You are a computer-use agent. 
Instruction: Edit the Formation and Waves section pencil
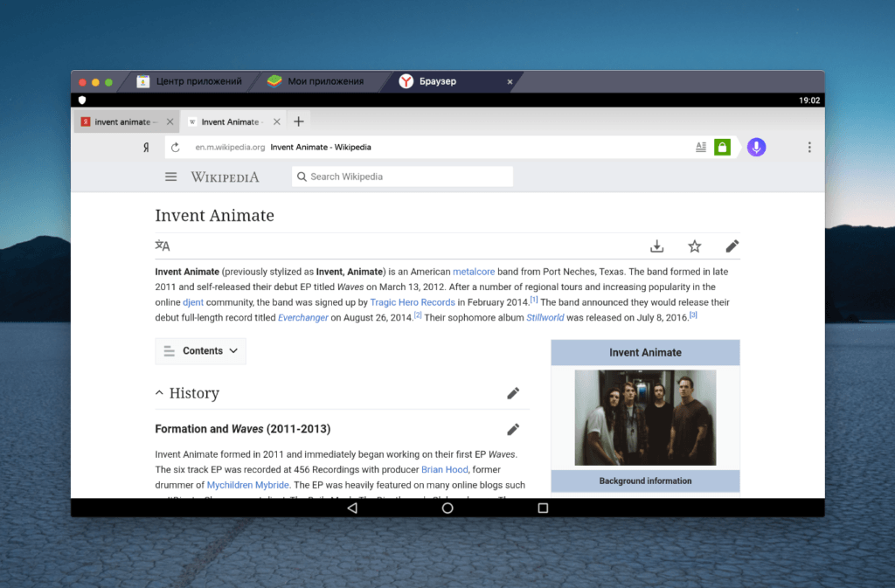click(513, 430)
